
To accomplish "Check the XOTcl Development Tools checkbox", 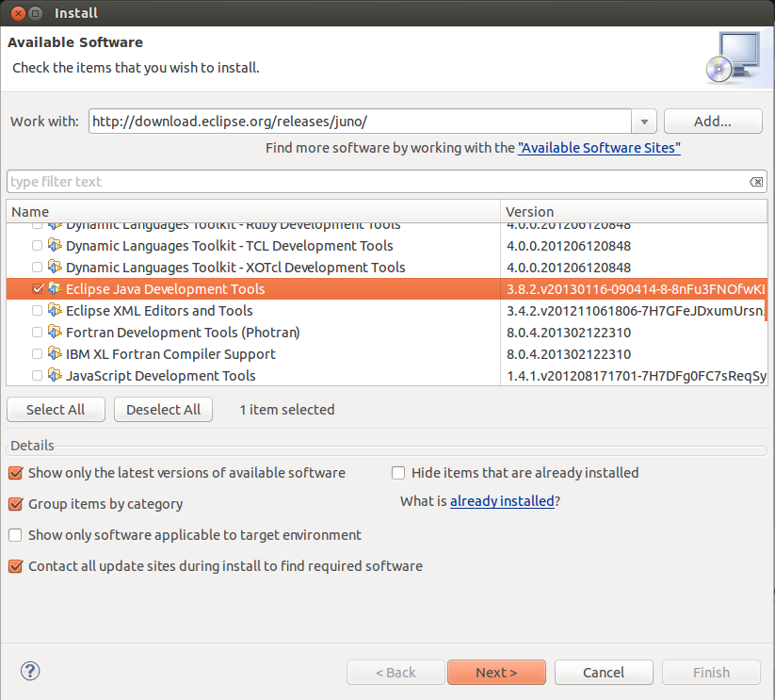I will click(x=37, y=267).
